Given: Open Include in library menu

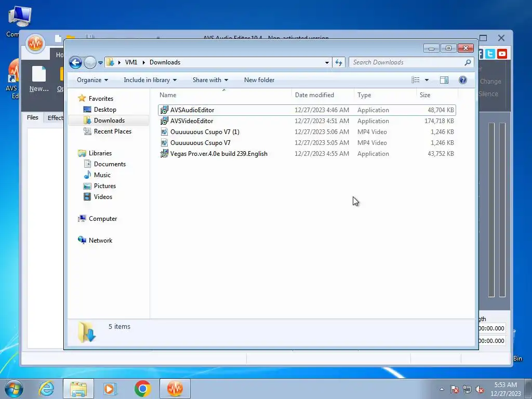Looking at the screenshot, I should coord(150,80).
